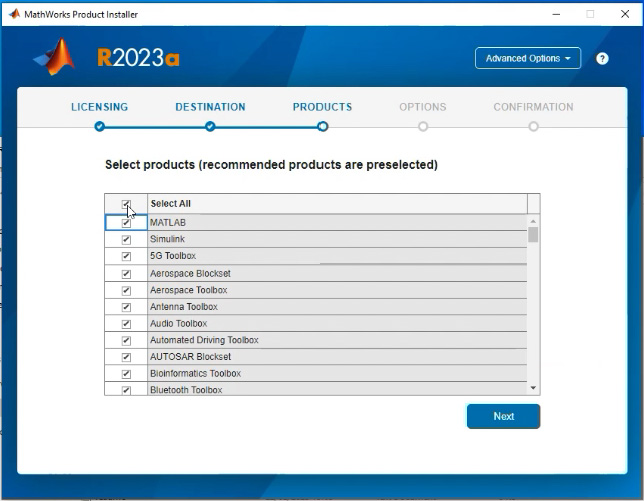Go to the Licensing step tab
The image size is (644, 501).
coord(99,107)
